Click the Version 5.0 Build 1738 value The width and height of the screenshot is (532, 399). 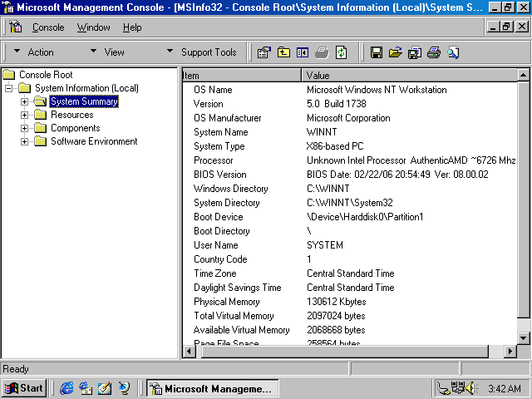(x=336, y=103)
